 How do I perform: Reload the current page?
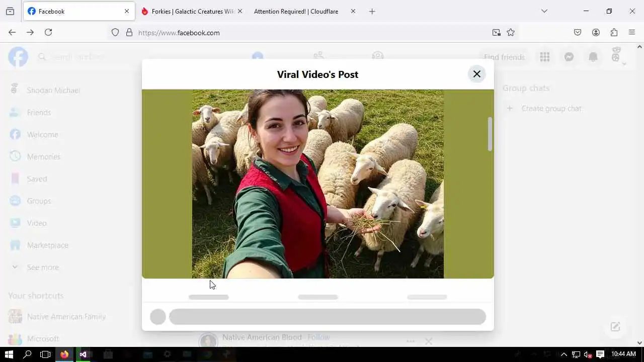click(48, 32)
